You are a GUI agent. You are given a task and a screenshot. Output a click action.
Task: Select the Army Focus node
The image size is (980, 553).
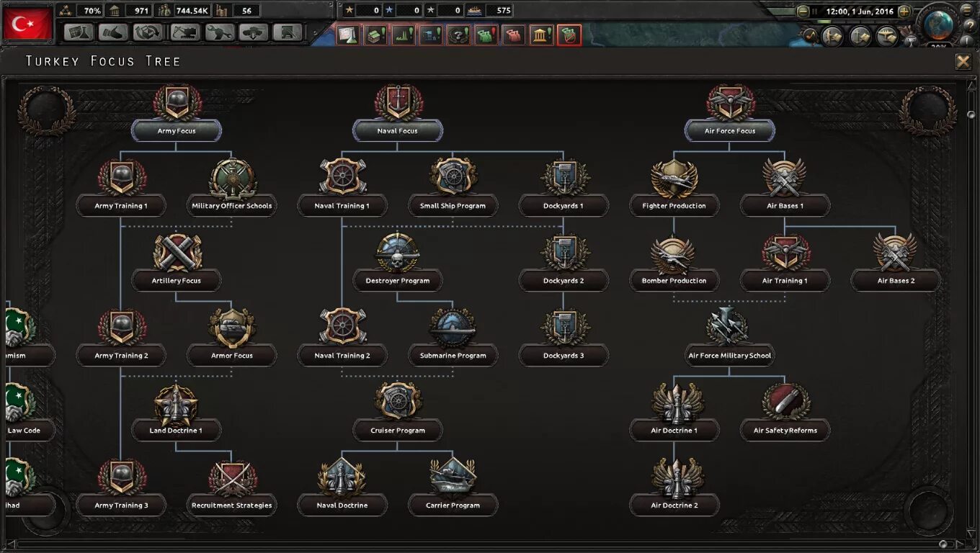[x=177, y=114]
